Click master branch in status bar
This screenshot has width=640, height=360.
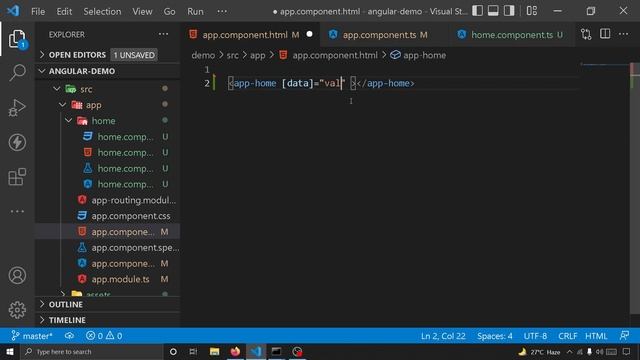click(x=32, y=336)
